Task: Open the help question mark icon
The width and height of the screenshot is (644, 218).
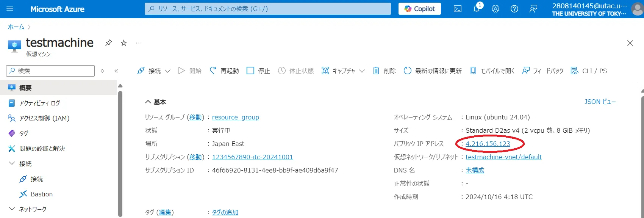Action: pos(514,9)
